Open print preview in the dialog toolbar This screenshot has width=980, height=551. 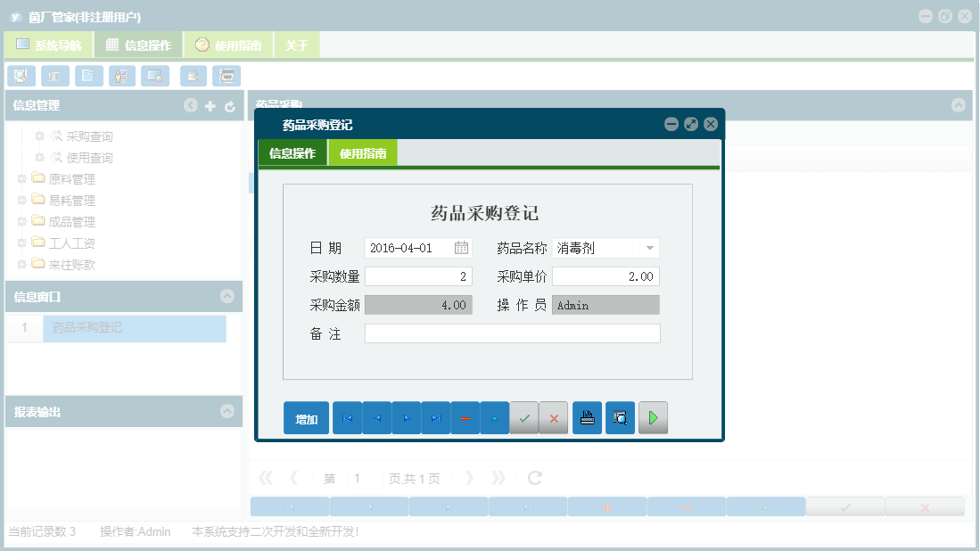point(620,417)
